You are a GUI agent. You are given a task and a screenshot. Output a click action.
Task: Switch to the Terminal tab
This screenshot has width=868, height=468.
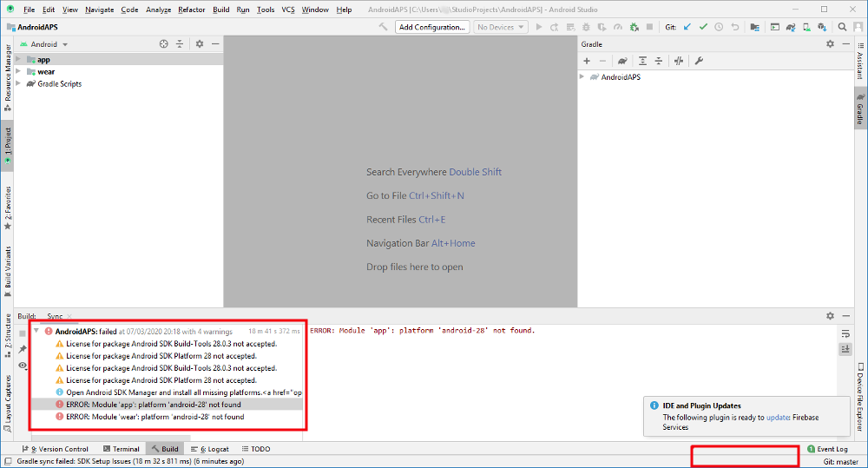pos(122,449)
